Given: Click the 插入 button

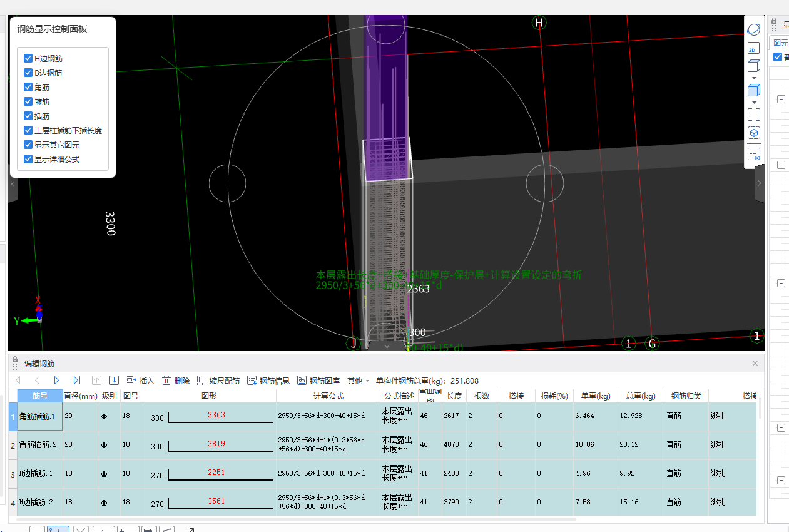Looking at the screenshot, I should click(x=141, y=381).
